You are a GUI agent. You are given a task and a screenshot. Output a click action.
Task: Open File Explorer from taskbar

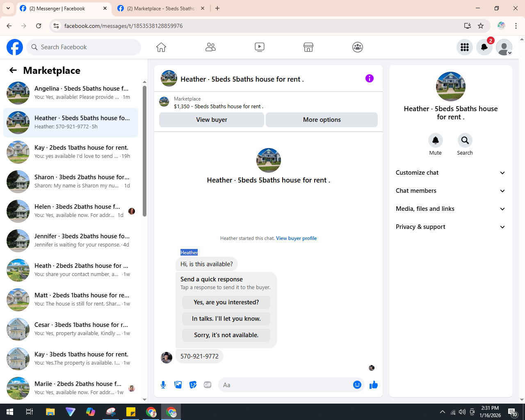pos(50,412)
